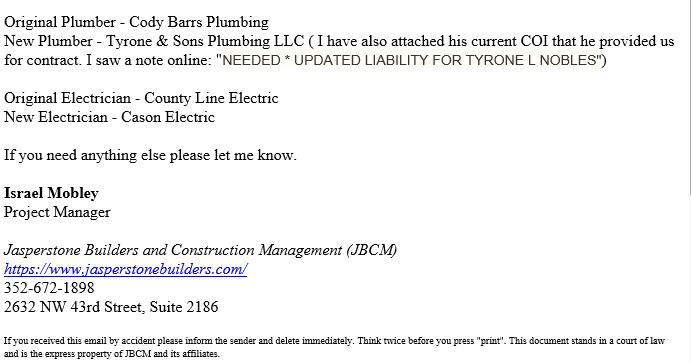
Task: Click the Tyrone & Sons Plumbing LLC text
Action: pyautogui.click(x=205, y=41)
